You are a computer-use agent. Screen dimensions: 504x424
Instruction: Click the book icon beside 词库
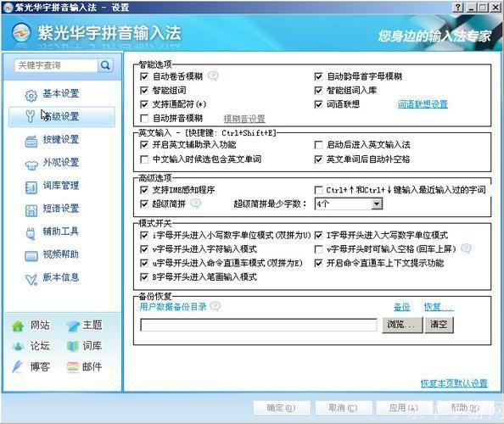(73, 346)
